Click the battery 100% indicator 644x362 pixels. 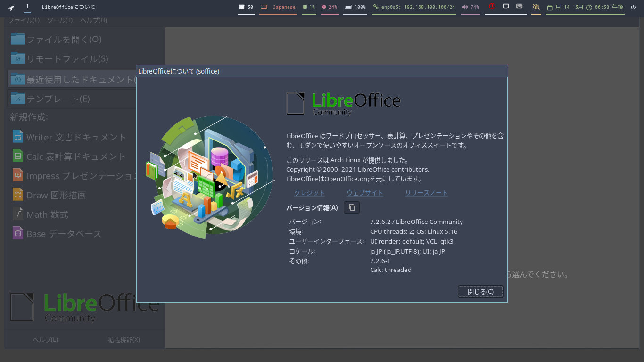[355, 8]
